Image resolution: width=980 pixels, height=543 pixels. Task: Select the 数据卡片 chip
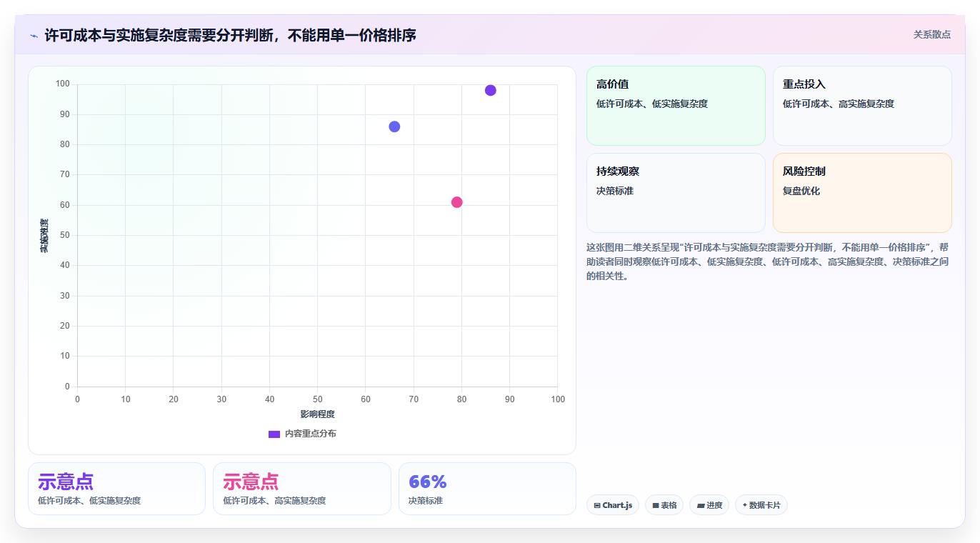(761, 505)
